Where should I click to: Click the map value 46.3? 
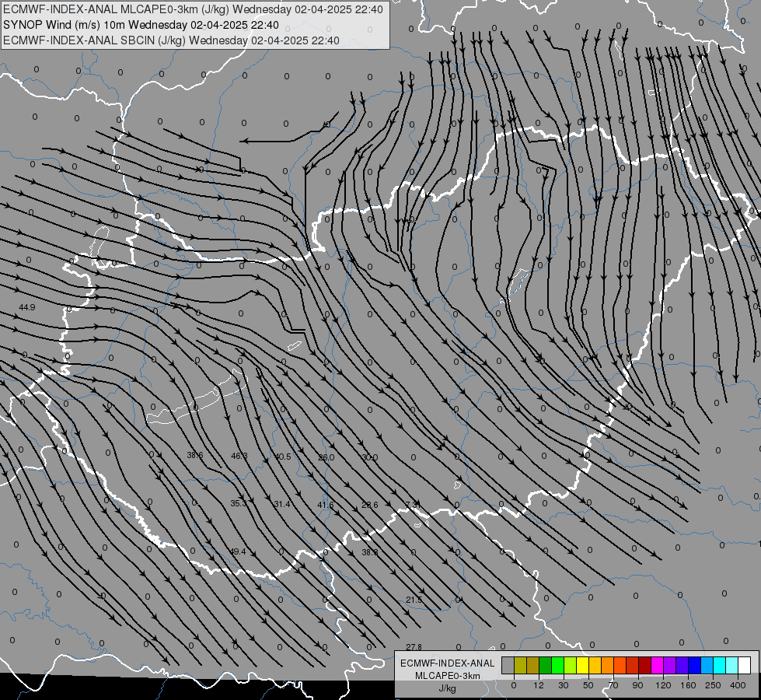(239, 456)
